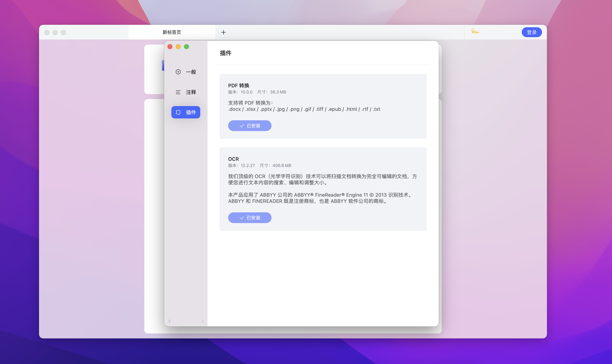Open the yellow Tips lightbulb icon
This screenshot has height=364, width=612.
tap(474, 32)
